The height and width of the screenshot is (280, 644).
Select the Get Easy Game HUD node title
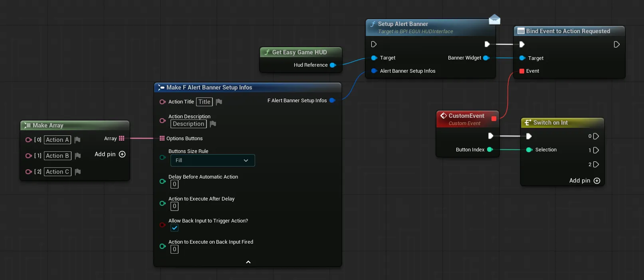(299, 52)
